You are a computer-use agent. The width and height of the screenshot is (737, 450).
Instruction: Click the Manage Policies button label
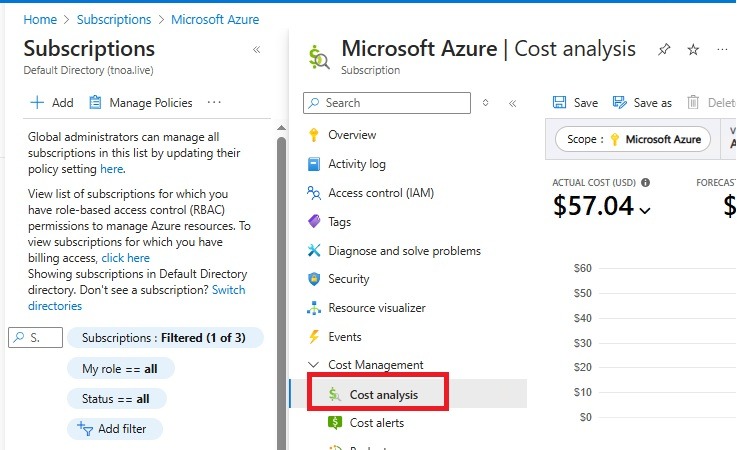tap(151, 103)
